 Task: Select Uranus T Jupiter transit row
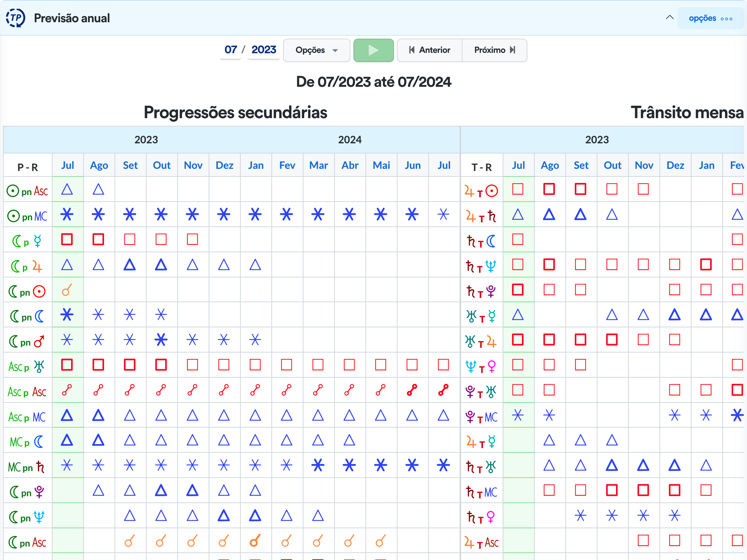pyautogui.click(x=481, y=342)
